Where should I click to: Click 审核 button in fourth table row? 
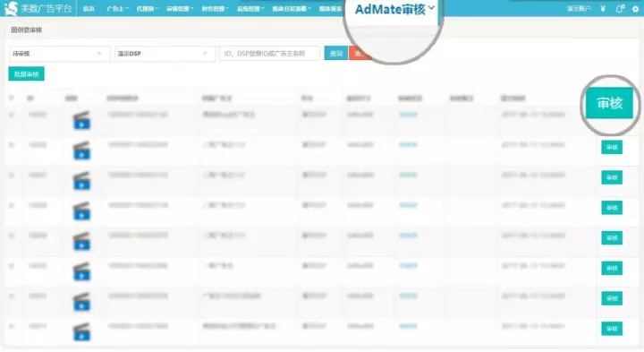612,208
